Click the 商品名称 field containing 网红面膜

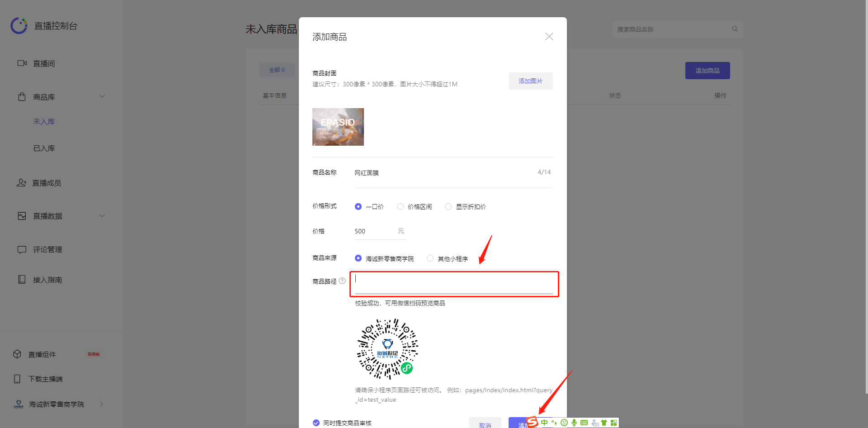tap(454, 173)
